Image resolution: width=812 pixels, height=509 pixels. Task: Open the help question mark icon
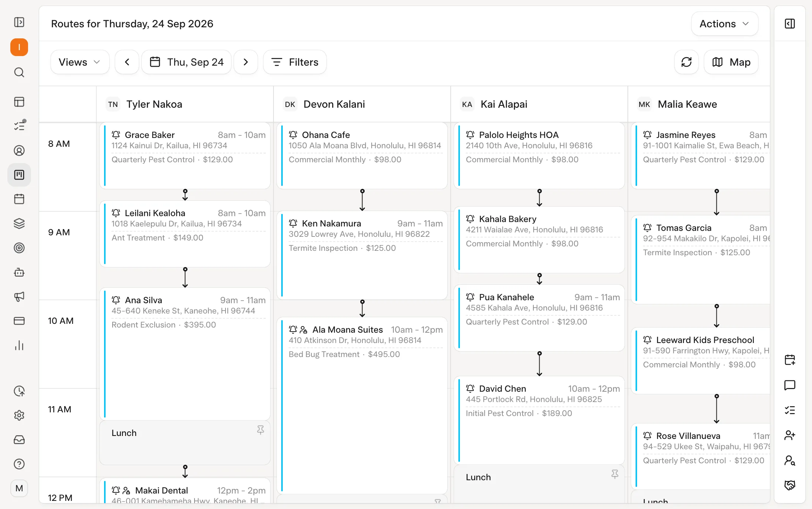(x=19, y=464)
